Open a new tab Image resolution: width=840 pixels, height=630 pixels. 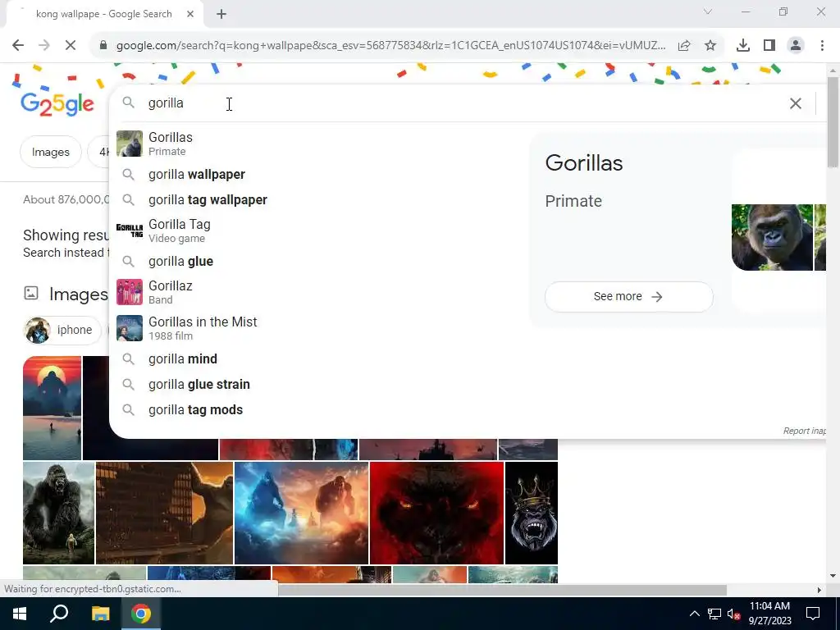tap(221, 14)
